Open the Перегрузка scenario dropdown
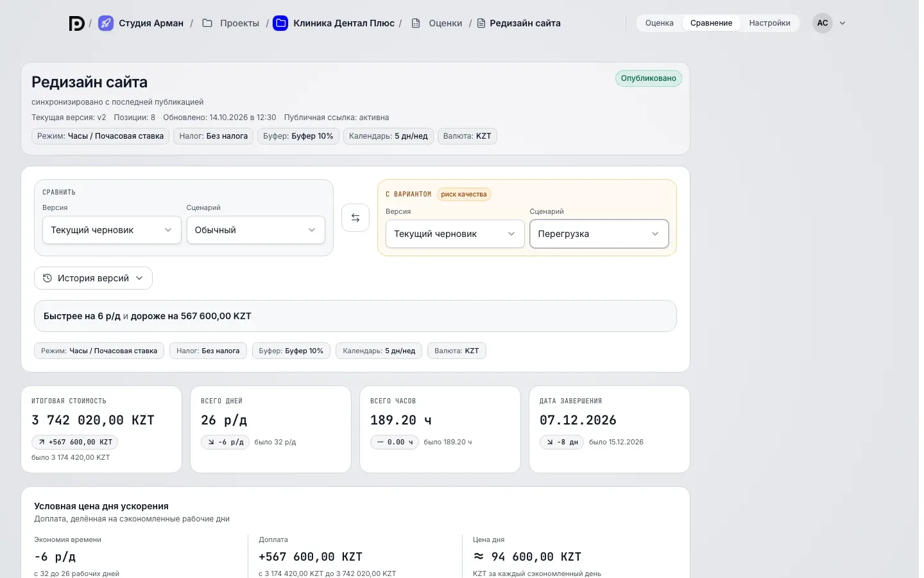This screenshot has width=924, height=578. pos(599,234)
